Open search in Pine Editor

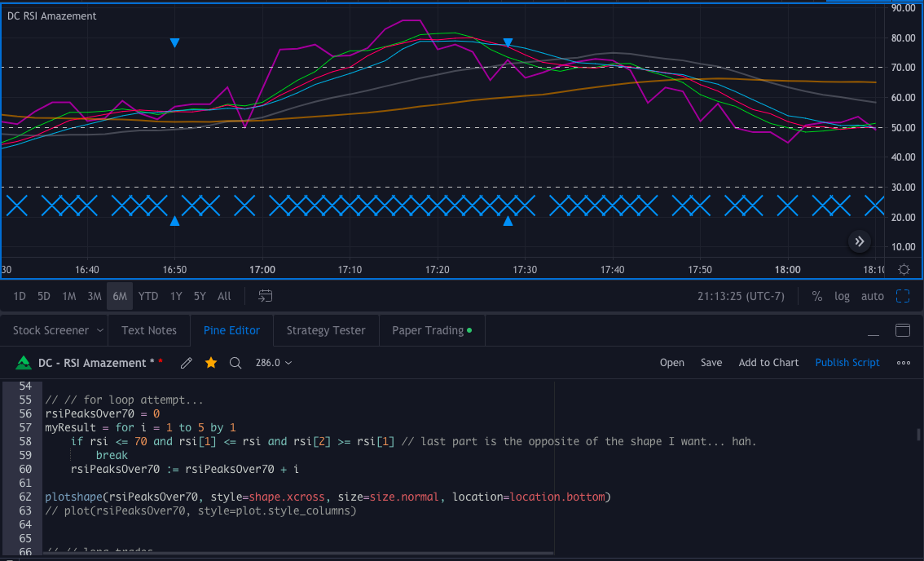click(235, 363)
